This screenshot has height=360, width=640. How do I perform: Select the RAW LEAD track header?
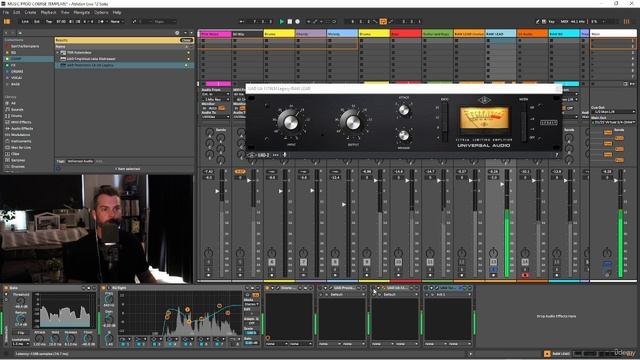500,34
